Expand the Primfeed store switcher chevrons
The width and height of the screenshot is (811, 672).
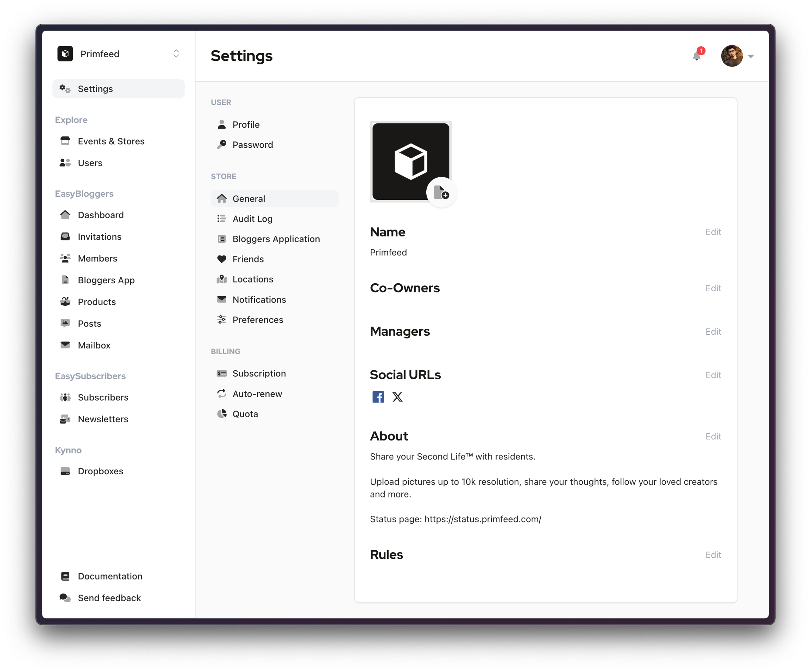pyautogui.click(x=176, y=53)
